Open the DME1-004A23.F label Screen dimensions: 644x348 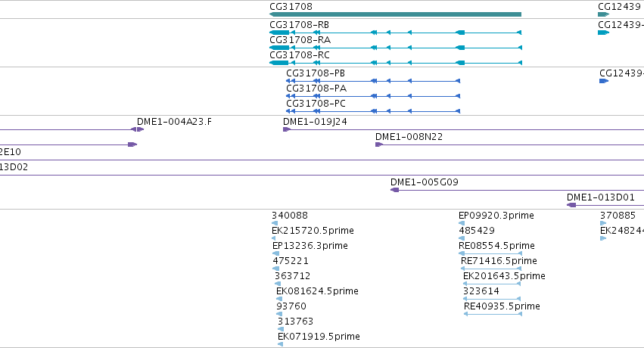[x=174, y=122]
